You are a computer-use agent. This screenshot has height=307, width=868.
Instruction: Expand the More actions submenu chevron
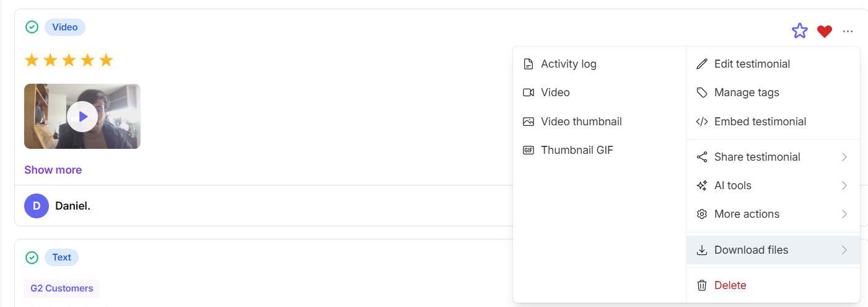(844, 214)
